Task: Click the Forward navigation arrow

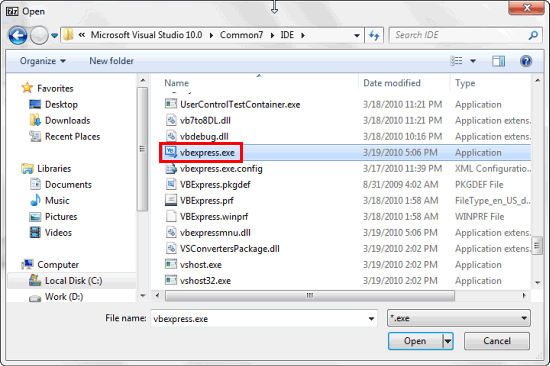Action: (39, 35)
